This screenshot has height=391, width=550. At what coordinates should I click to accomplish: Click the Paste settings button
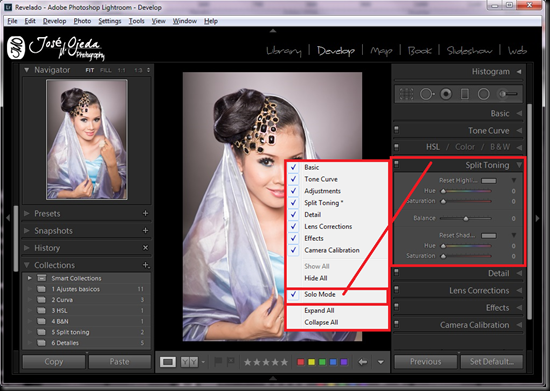(120, 362)
